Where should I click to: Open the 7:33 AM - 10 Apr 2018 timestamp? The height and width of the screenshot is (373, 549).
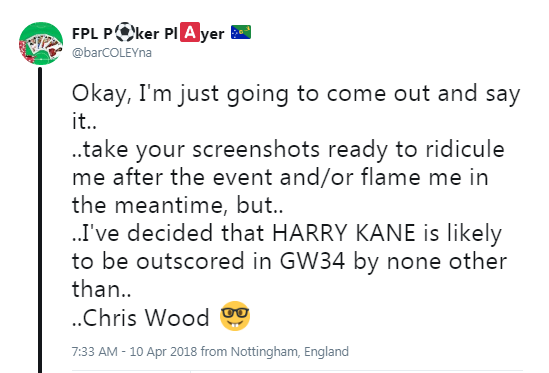134,351
